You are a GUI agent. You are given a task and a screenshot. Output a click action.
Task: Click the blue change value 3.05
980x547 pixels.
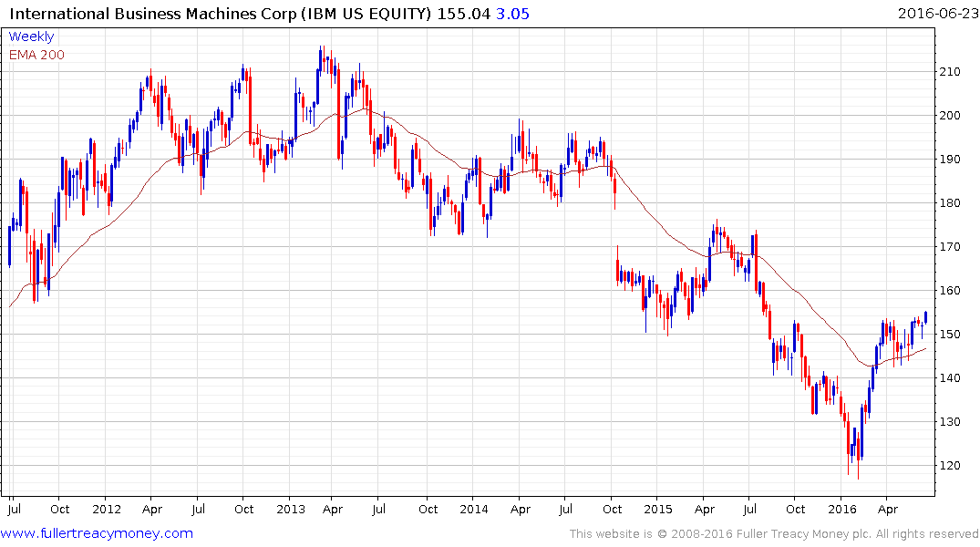pos(512,14)
